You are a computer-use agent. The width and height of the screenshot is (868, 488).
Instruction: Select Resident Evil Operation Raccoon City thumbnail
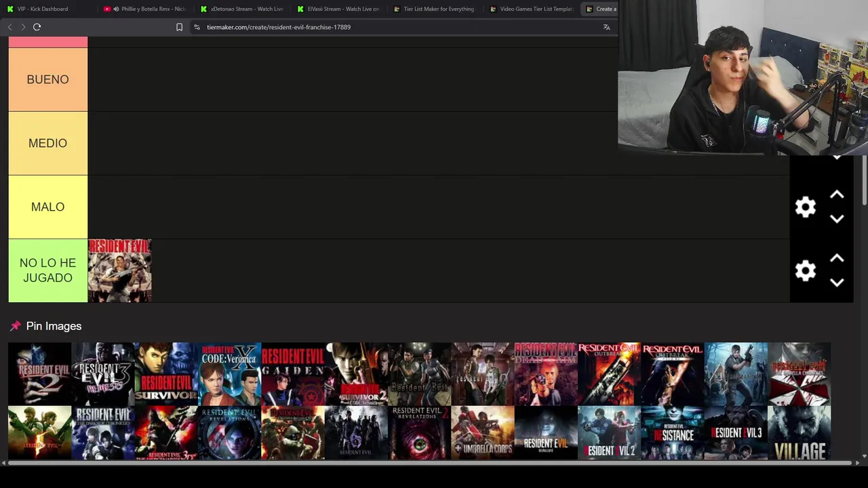pyautogui.click(x=293, y=433)
